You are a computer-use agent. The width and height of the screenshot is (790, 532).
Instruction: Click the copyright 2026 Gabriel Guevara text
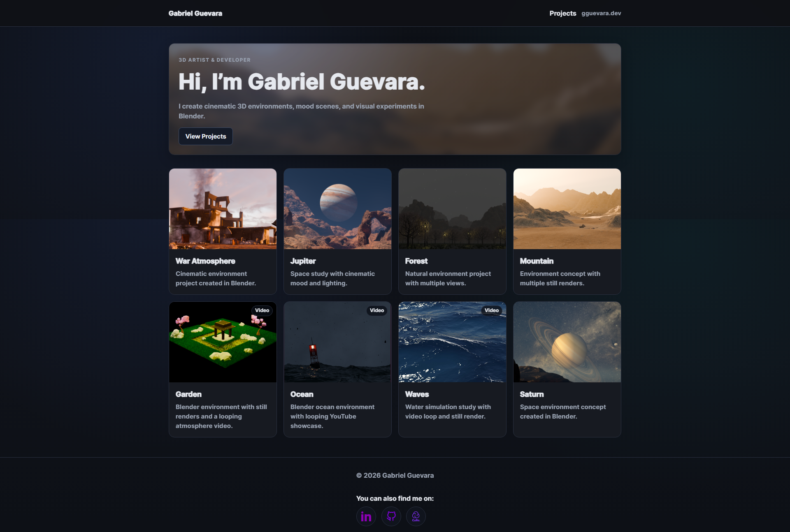click(x=395, y=475)
